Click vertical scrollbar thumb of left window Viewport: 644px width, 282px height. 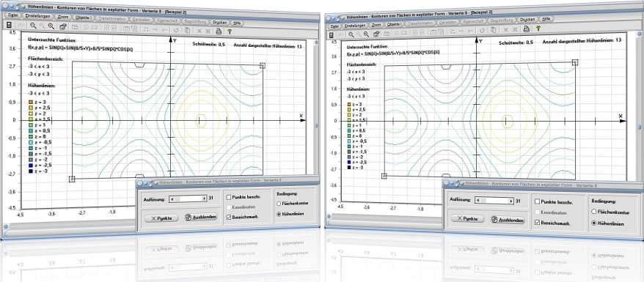[316, 125]
